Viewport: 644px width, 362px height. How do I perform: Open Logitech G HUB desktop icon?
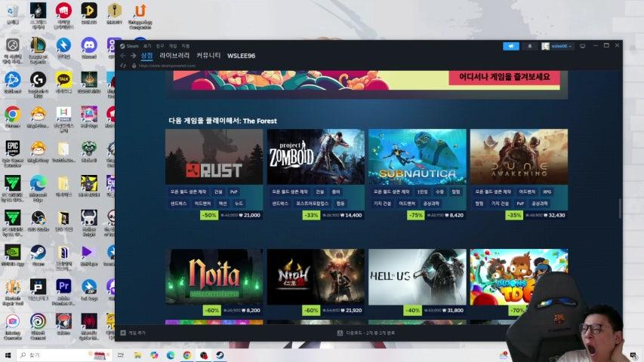tap(39, 84)
